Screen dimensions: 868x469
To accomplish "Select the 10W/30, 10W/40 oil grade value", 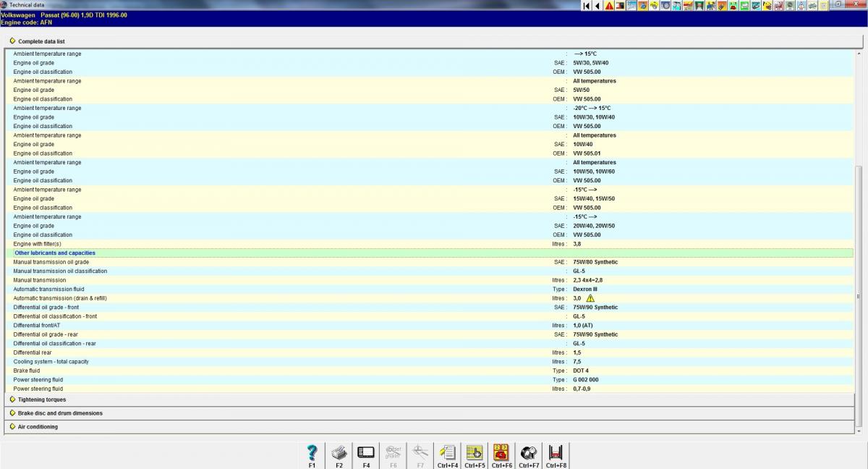I will (x=594, y=117).
